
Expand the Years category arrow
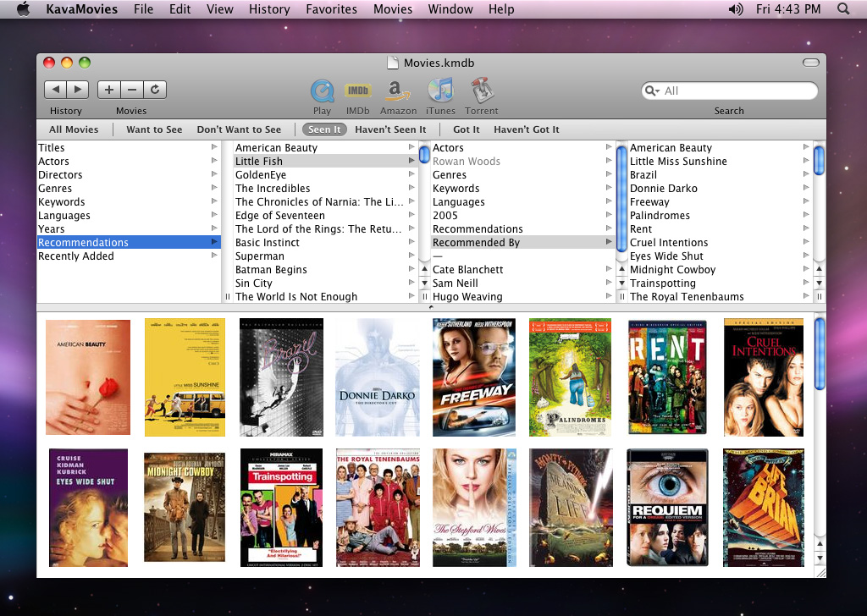coord(214,228)
